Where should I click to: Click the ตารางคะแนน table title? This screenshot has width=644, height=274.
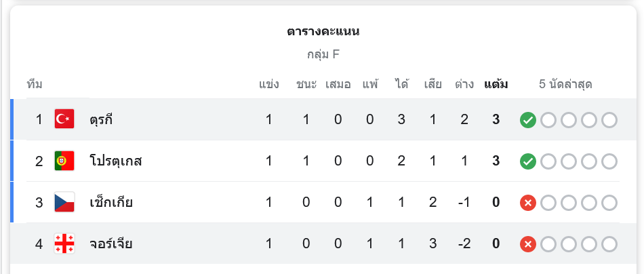323,31
